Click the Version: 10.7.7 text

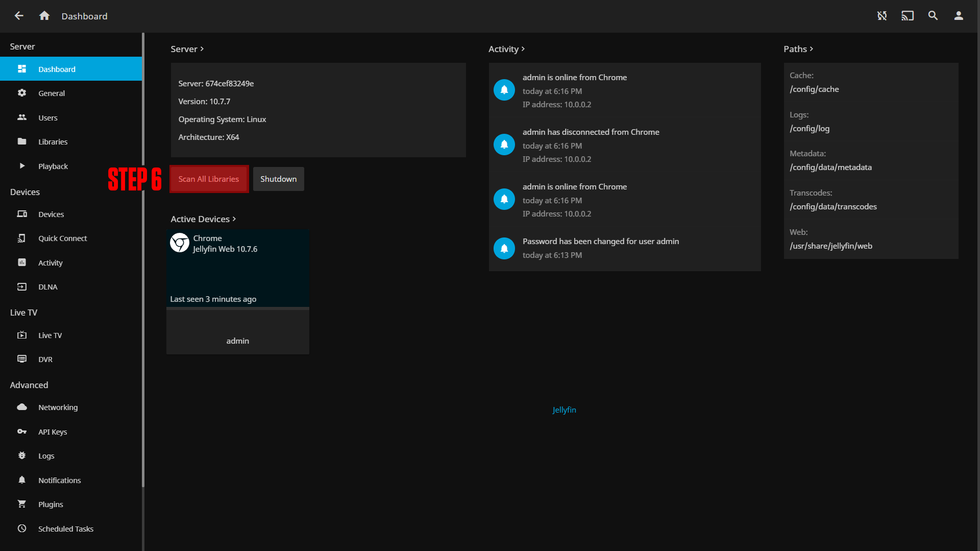tap(204, 101)
